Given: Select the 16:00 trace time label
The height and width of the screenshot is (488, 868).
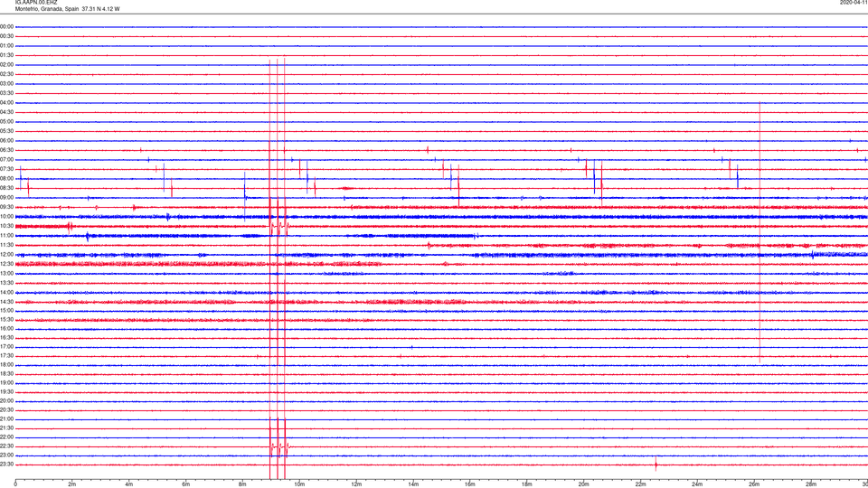Looking at the screenshot, I should click(6, 329).
